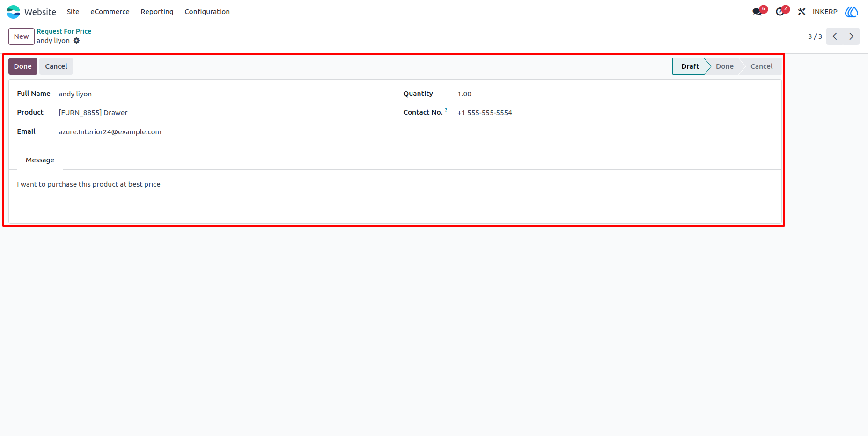Follow the Request For Price breadcrumb link
Image resolution: width=868 pixels, height=436 pixels.
coord(64,31)
